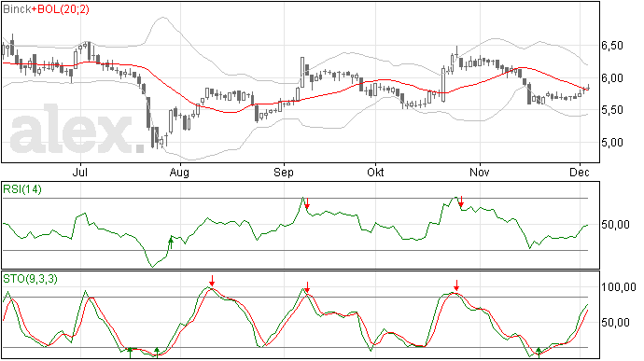Select the STO(9,3,3) indicator label
Viewport: 644px width, 361px height.
(x=31, y=279)
